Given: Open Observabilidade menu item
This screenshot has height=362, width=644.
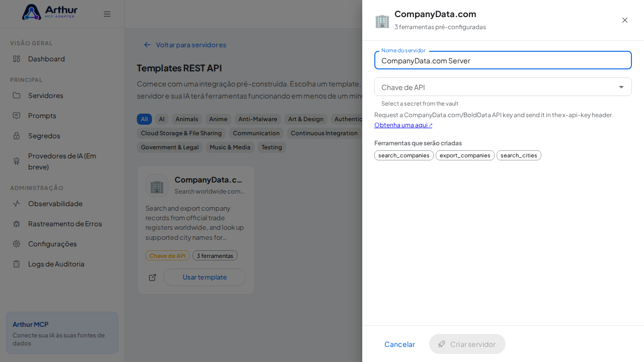Looking at the screenshot, I should point(62,204).
